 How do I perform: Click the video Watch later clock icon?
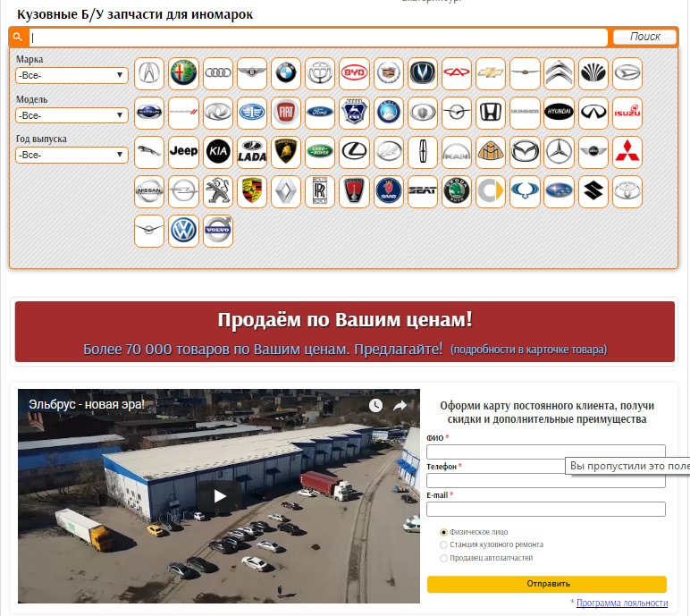tap(375, 406)
